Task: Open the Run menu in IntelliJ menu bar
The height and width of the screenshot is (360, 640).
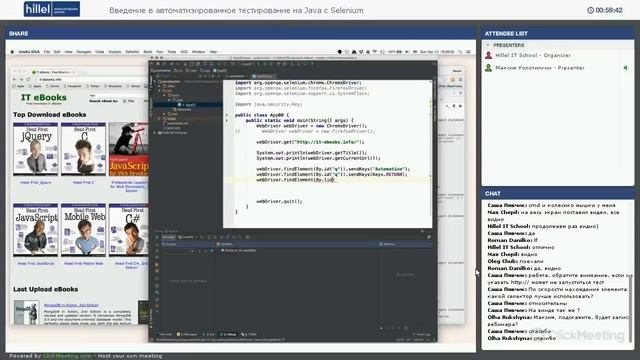Action: click(x=160, y=52)
